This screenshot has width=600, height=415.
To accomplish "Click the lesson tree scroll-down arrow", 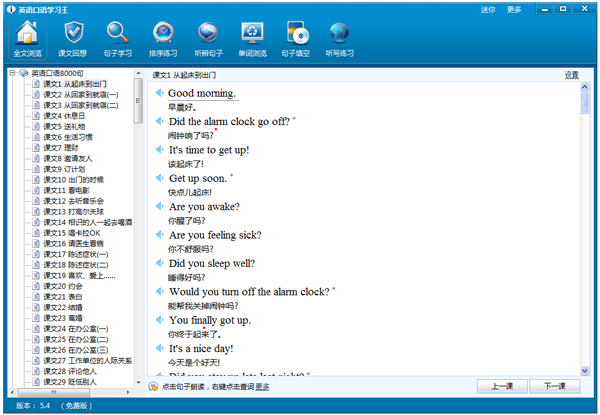I will pos(139,382).
